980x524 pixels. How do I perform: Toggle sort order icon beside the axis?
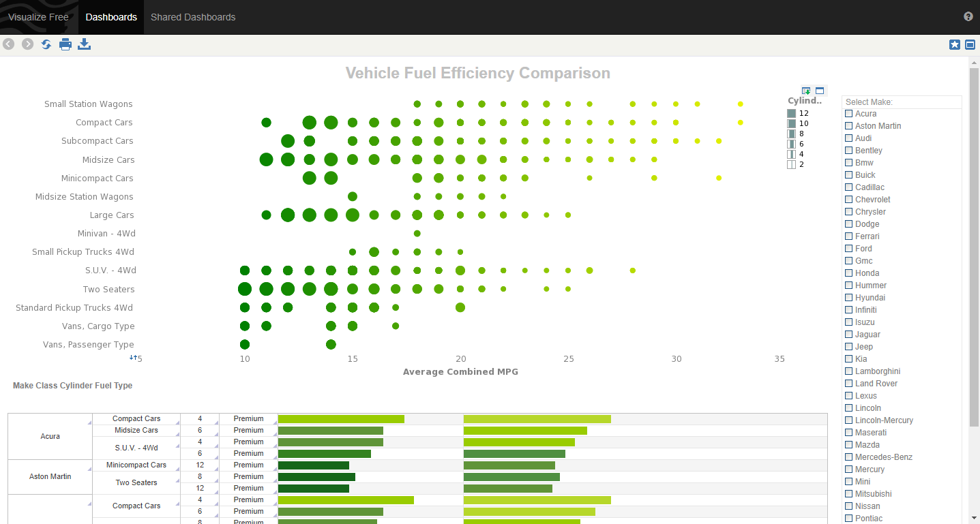134,357
